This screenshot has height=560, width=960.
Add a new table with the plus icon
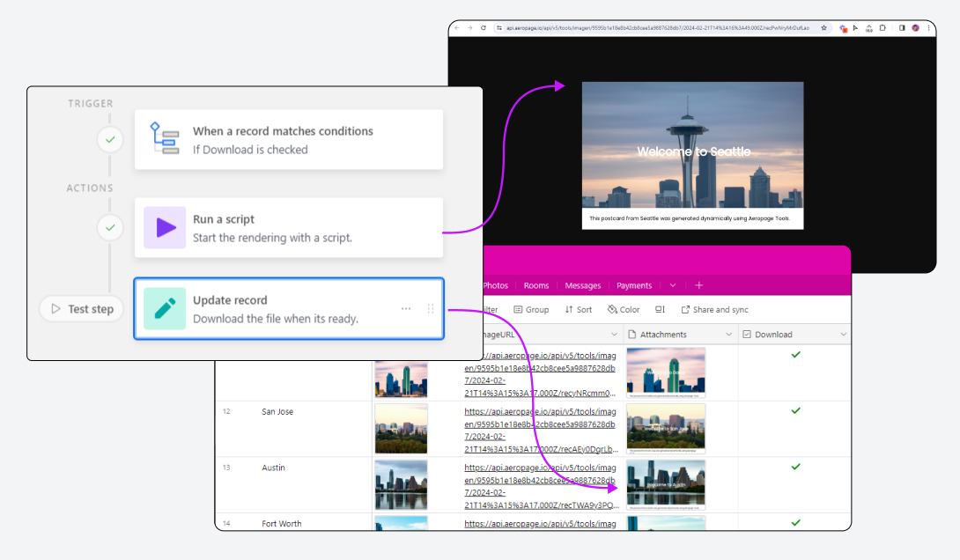698,285
